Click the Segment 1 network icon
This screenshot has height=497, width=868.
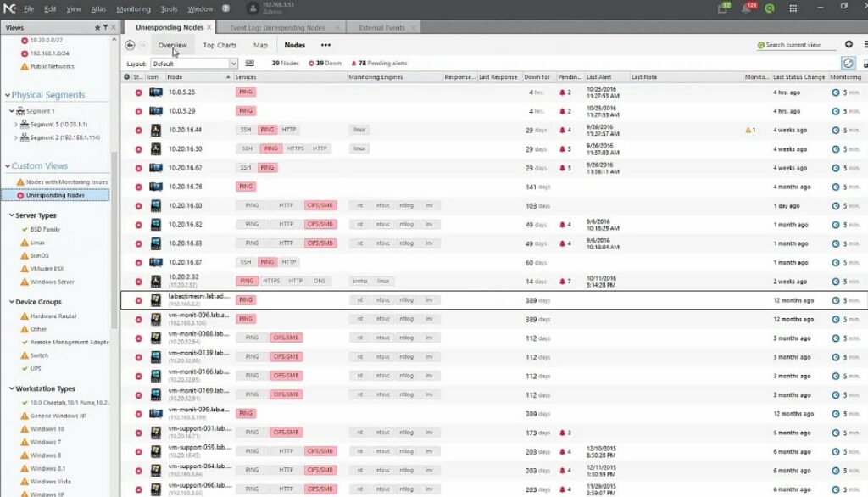pyautogui.click(x=20, y=111)
